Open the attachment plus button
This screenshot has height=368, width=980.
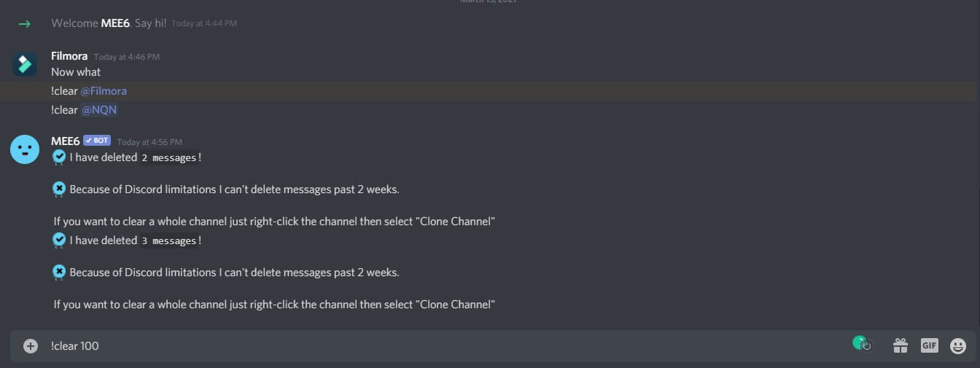coord(31,346)
